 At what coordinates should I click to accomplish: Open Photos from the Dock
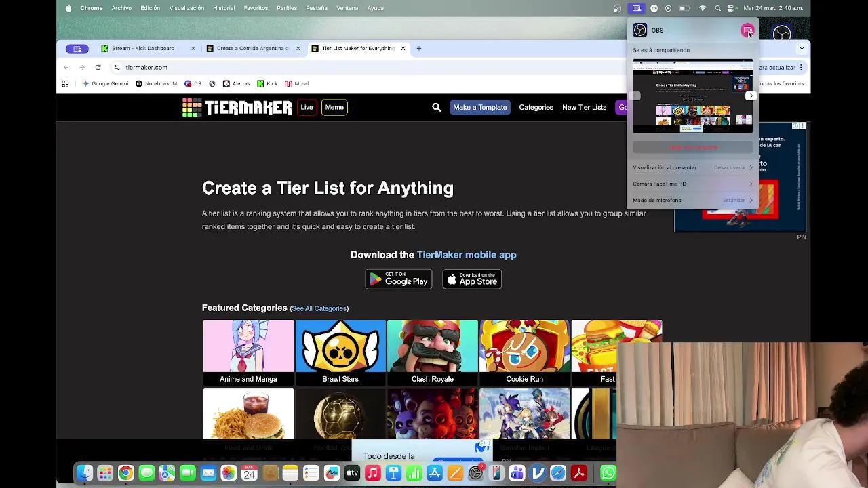[x=229, y=473]
